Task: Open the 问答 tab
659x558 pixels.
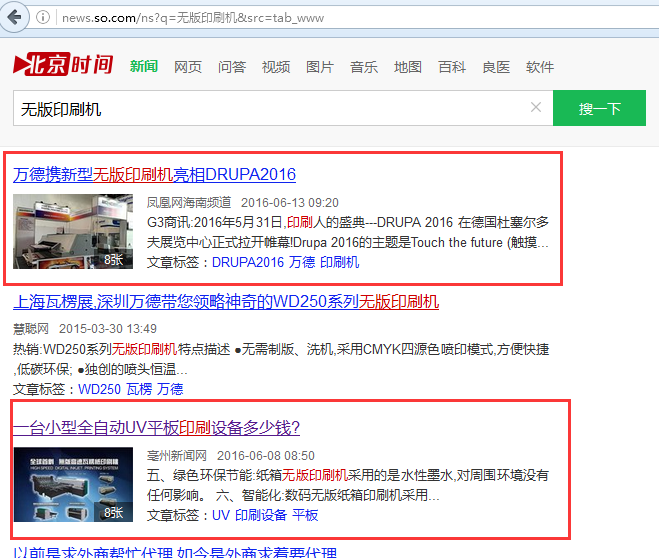Action: pyautogui.click(x=232, y=67)
